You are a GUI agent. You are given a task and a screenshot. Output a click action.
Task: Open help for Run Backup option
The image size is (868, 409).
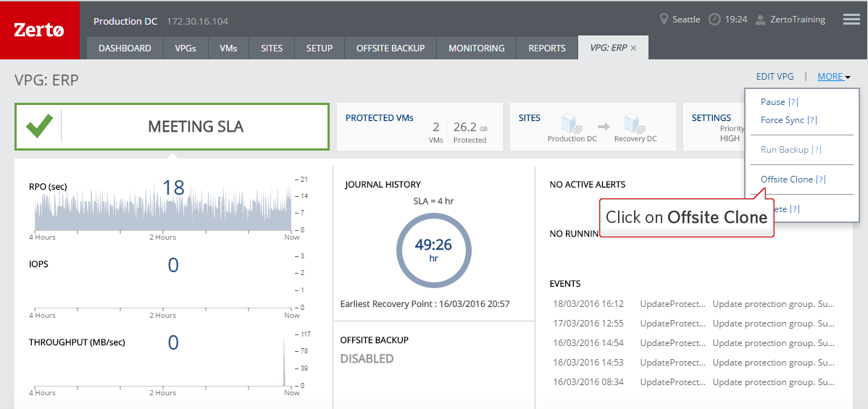click(x=817, y=149)
